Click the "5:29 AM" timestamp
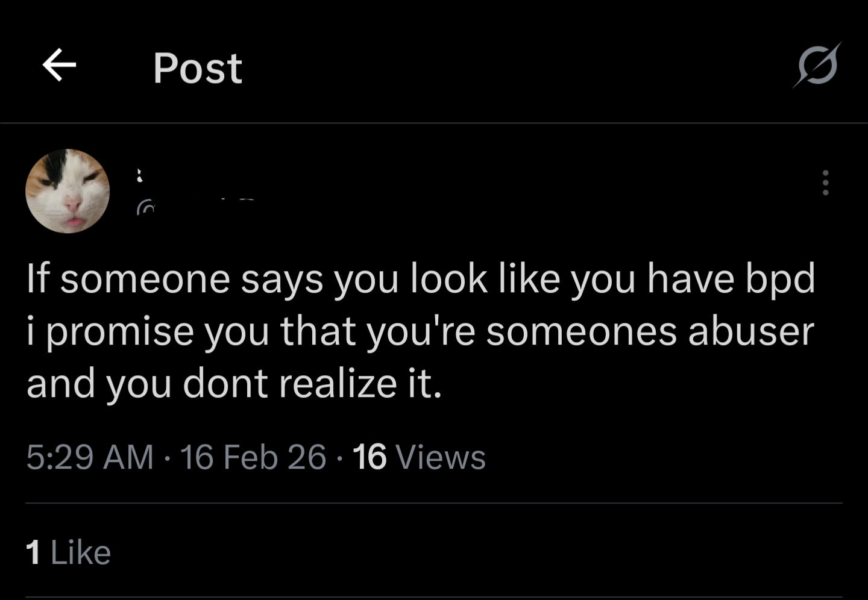 coord(90,457)
